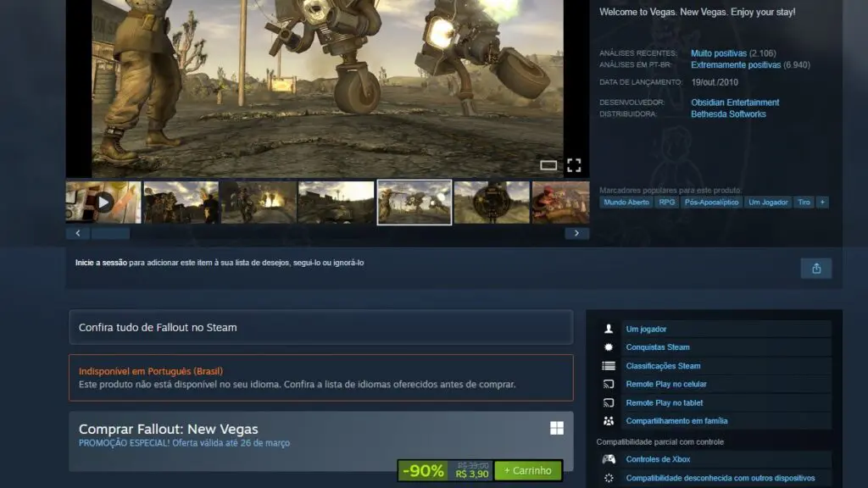Click the Controles de Xbox gamepad icon
The width and height of the screenshot is (868, 488).
coord(607,458)
